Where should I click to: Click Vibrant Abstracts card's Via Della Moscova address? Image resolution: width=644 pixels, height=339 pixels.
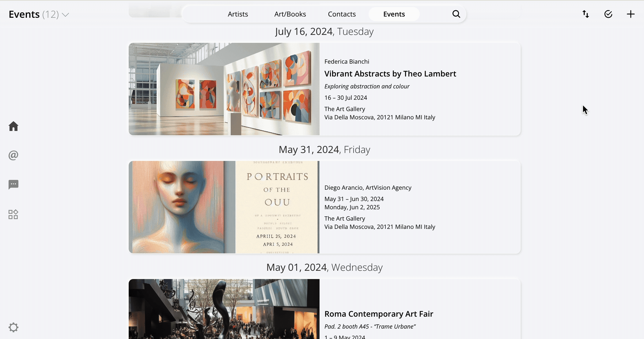click(x=380, y=117)
